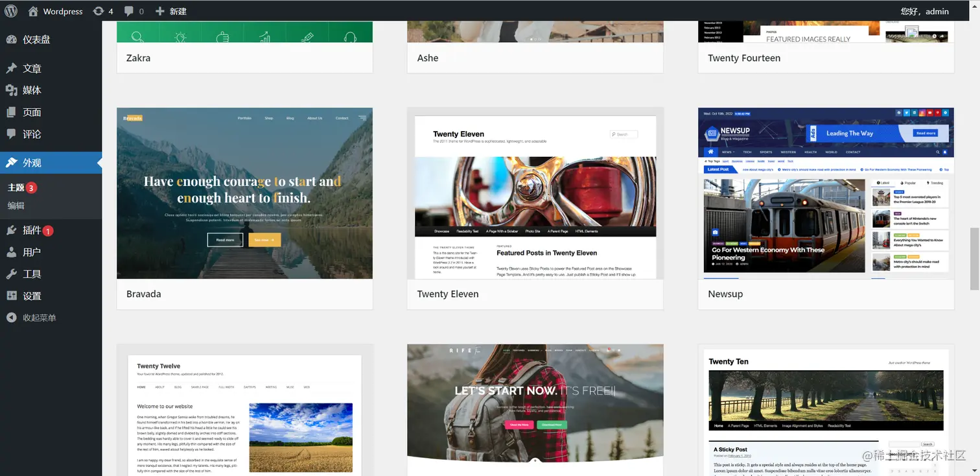980x476 pixels.
Task: Click the red badge 3 next to 主题
Action: coord(31,187)
